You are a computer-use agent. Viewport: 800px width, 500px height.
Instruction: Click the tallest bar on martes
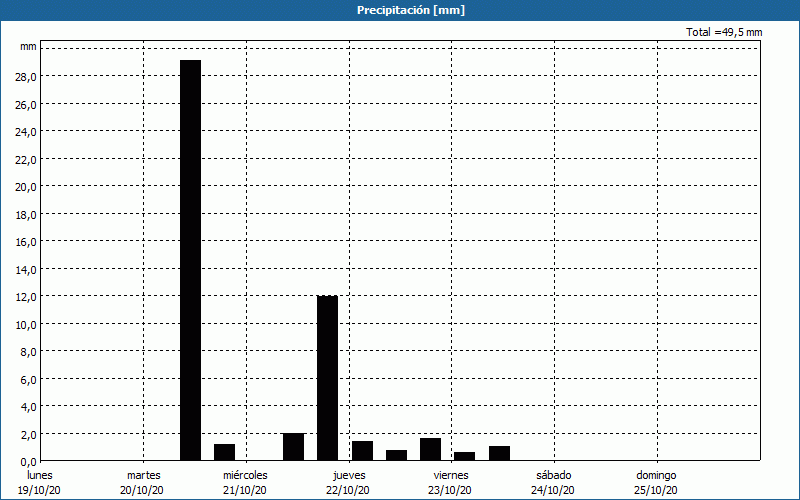pyautogui.click(x=191, y=260)
